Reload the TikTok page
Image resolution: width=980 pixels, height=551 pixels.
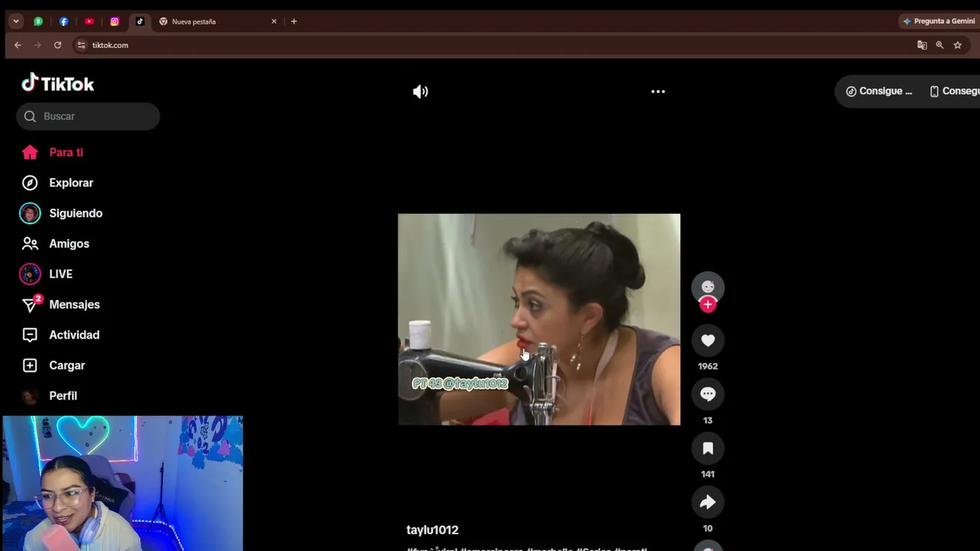pos(57,45)
